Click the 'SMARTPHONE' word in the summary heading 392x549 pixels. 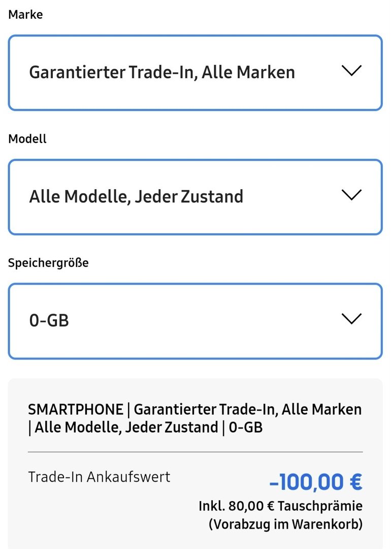(x=76, y=409)
